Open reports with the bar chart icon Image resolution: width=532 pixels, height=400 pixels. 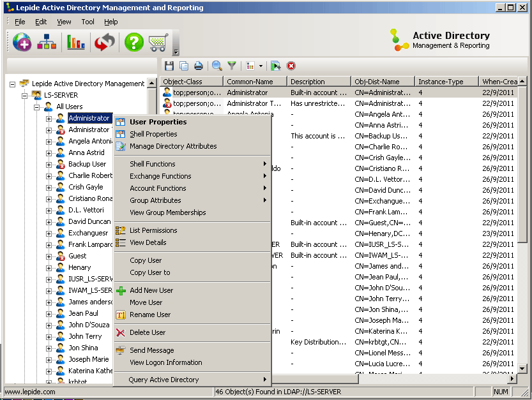75,42
